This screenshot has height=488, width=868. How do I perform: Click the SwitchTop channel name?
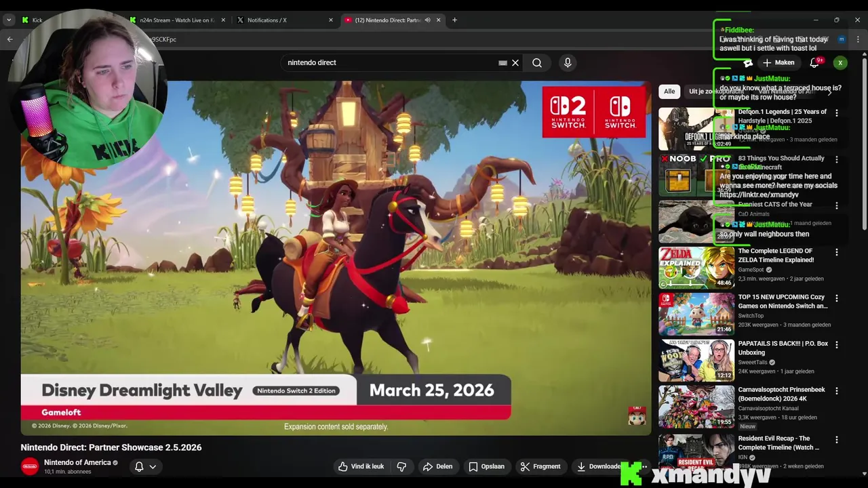coord(751,316)
